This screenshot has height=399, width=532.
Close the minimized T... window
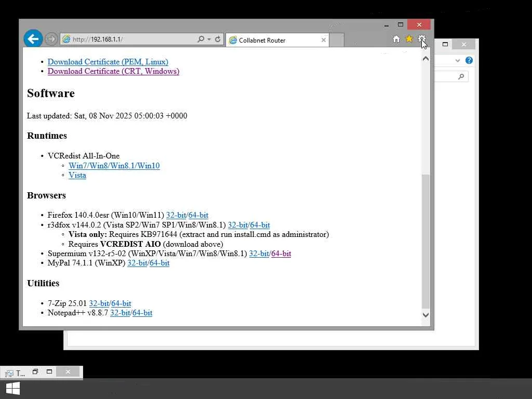[x=68, y=372]
